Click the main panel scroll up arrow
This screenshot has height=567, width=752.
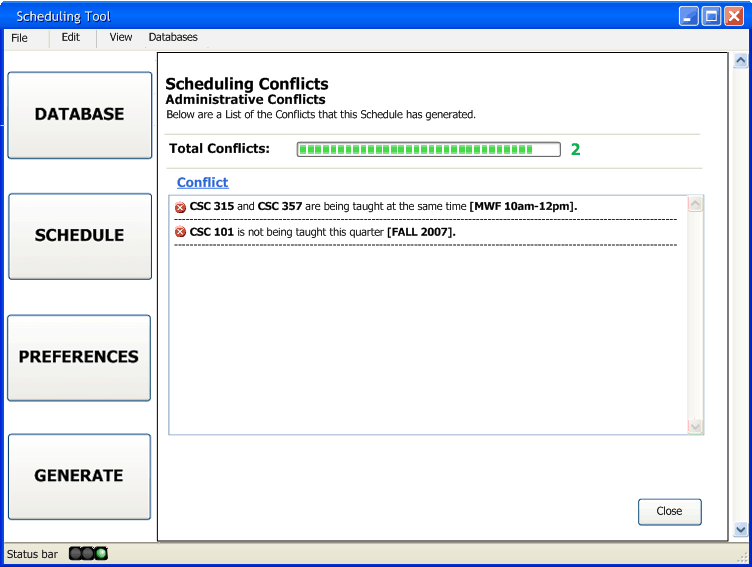click(x=740, y=60)
